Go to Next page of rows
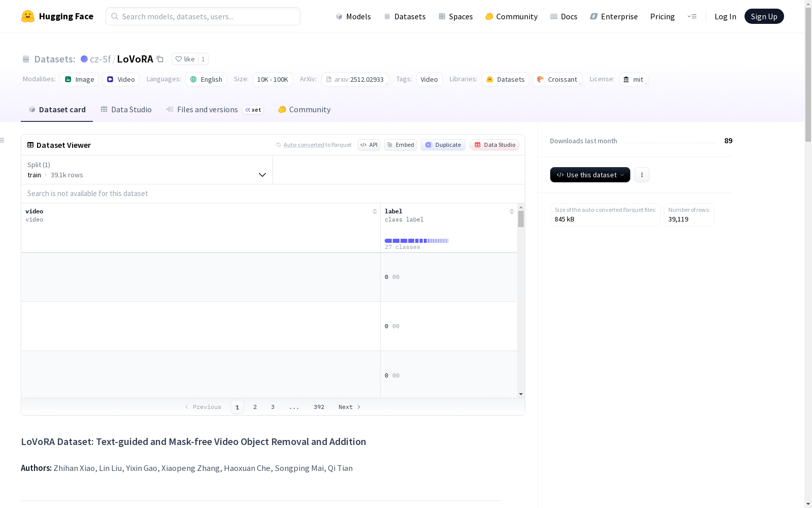 click(349, 407)
